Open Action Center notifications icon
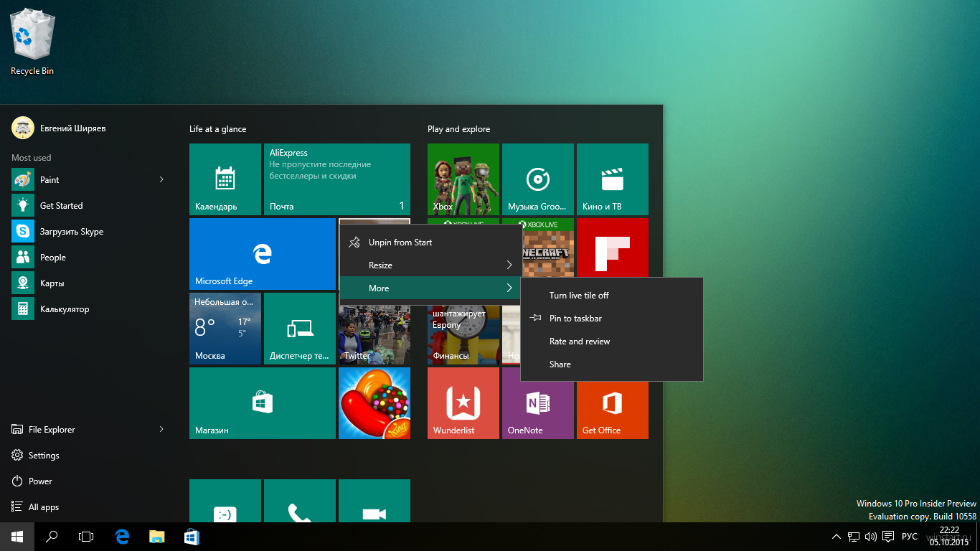The image size is (980, 551). (888, 537)
